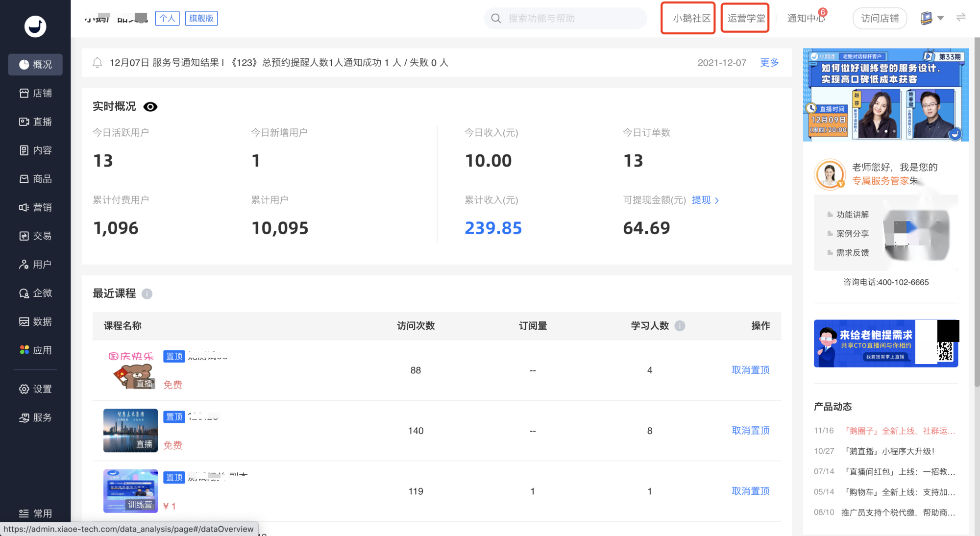This screenshot has width=980, height=536.
Task: Open the 内容 content section
Action: (35, 150)
